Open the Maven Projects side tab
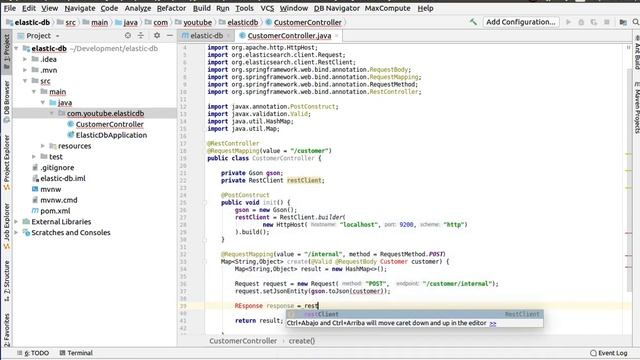 tap(636, 107)
